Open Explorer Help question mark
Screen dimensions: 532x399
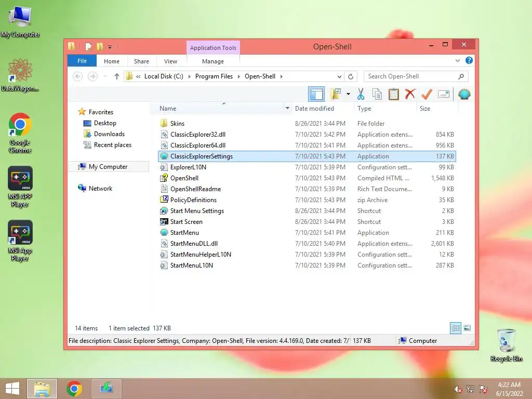pos(469,60)
